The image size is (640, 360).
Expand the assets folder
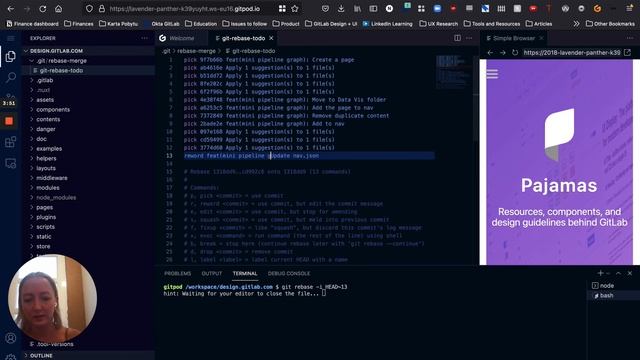click(45, 100)
